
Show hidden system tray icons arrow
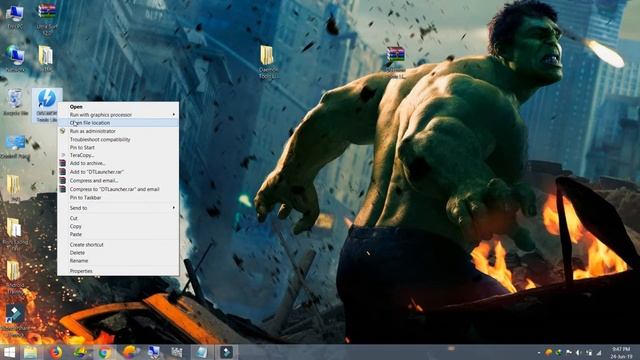click(x=539, y=352)
